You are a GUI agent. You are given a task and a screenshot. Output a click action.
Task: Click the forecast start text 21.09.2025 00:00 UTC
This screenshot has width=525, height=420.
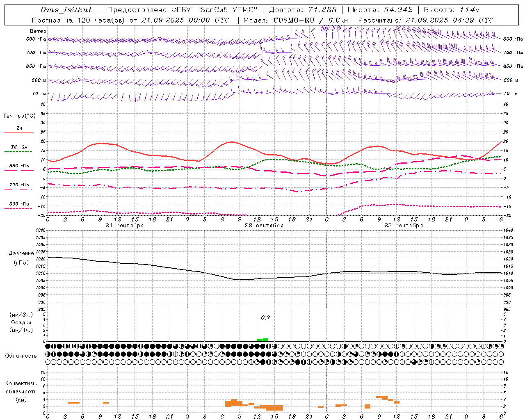coord(185,20)
